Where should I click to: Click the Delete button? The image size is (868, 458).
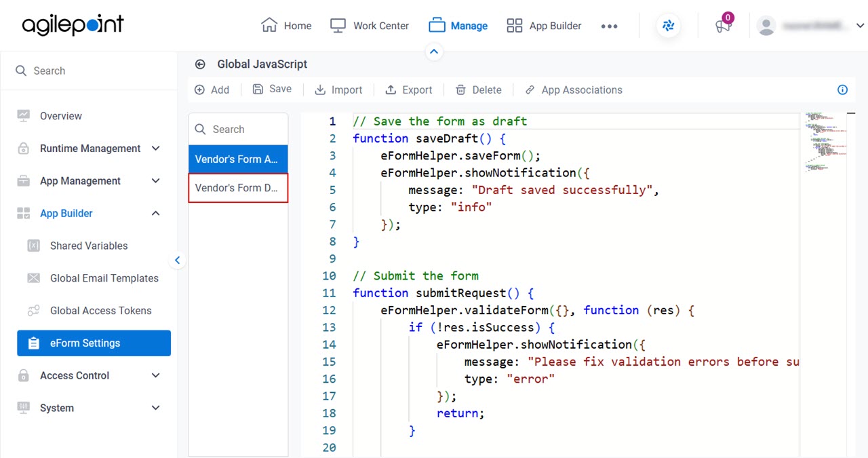478,90
